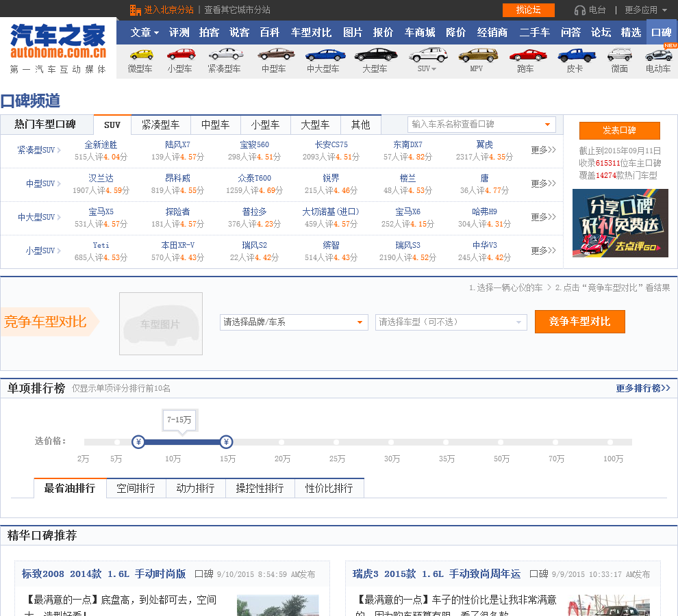Open the 汉兰达 review link
This screenshot has height=616, width=678.
[101, 178]
